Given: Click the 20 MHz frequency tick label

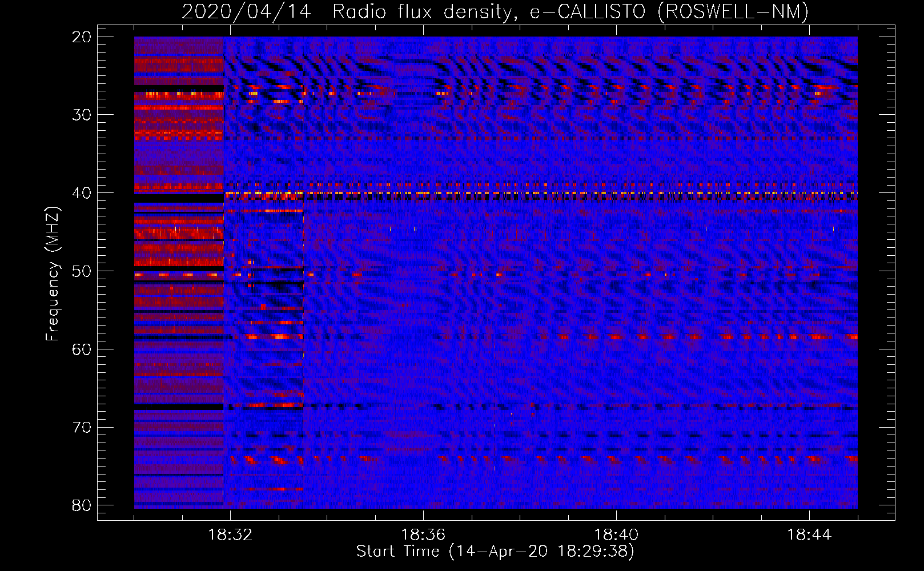Looking at the screenshot, I should (x=82, y=37).
